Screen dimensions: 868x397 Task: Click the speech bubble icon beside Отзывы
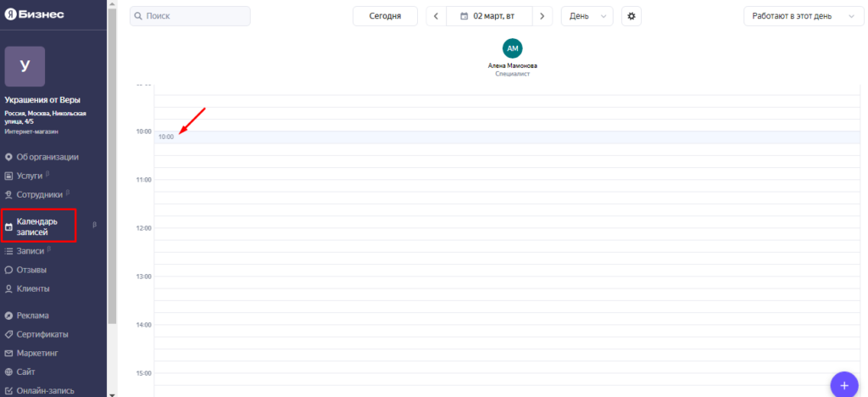pyautogui.click(x=8, y=271)
